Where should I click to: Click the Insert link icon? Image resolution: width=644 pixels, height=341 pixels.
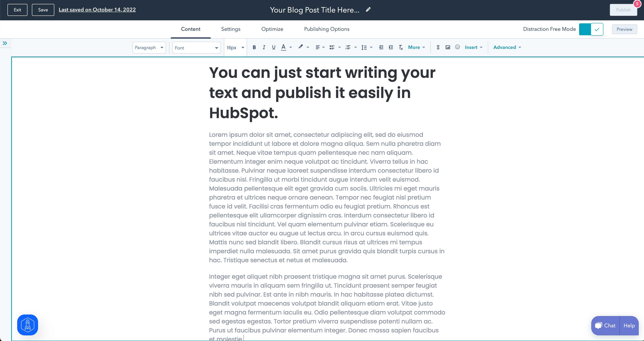438,47
